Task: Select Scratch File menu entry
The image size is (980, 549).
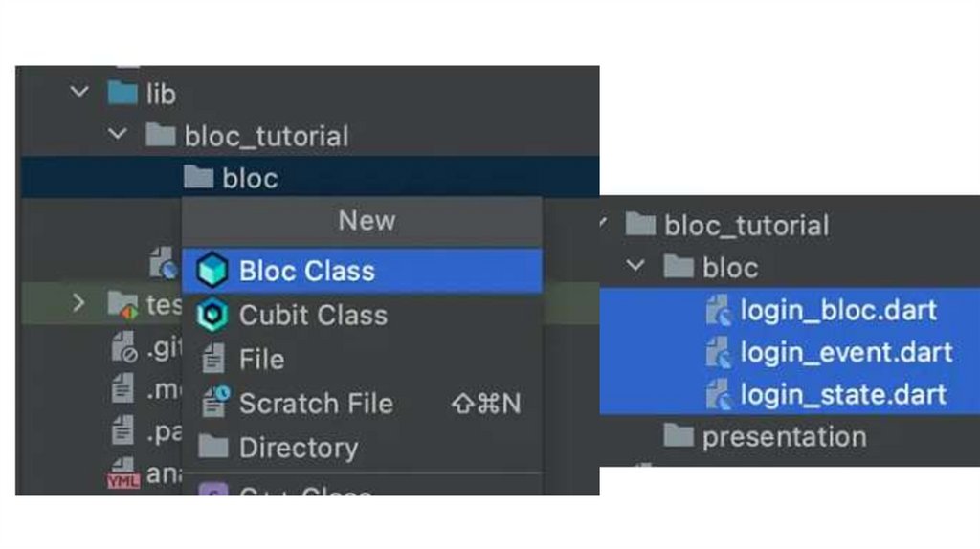Action: [x=316, y=404]
